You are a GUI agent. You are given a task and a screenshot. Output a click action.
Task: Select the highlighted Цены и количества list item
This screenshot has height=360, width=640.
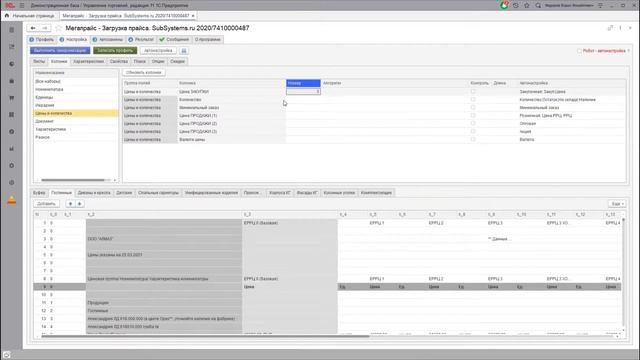pyautogui.click(x=76, y=113)
